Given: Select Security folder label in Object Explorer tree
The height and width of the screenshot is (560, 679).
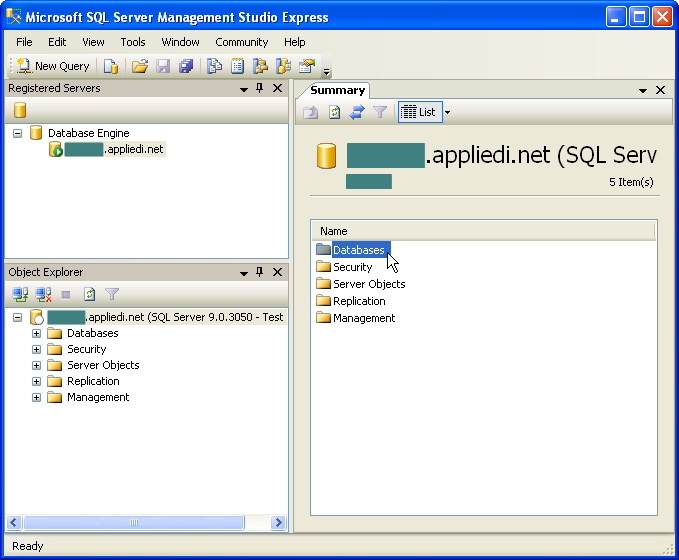Looking at the screenshot, I should [x=87, y=349].
